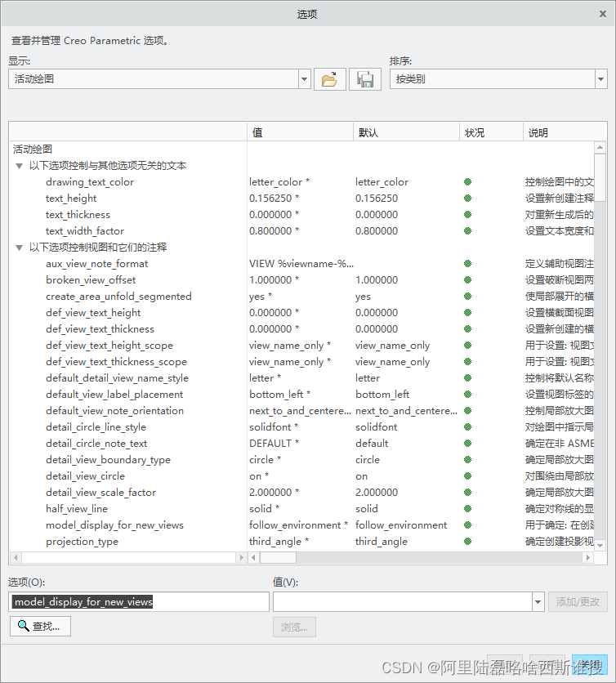The width and height of the screenshot is (616, 683).
Task: Click status dot in half_view_line row
Action: pyautogui.click(x=468, y=509)
